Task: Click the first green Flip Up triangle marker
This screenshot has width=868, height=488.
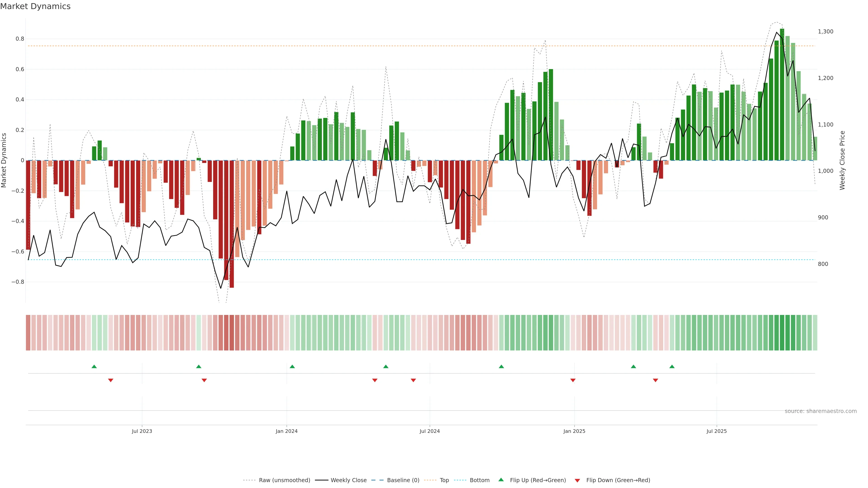Action: pyautogui.click(x=94, y=366)
